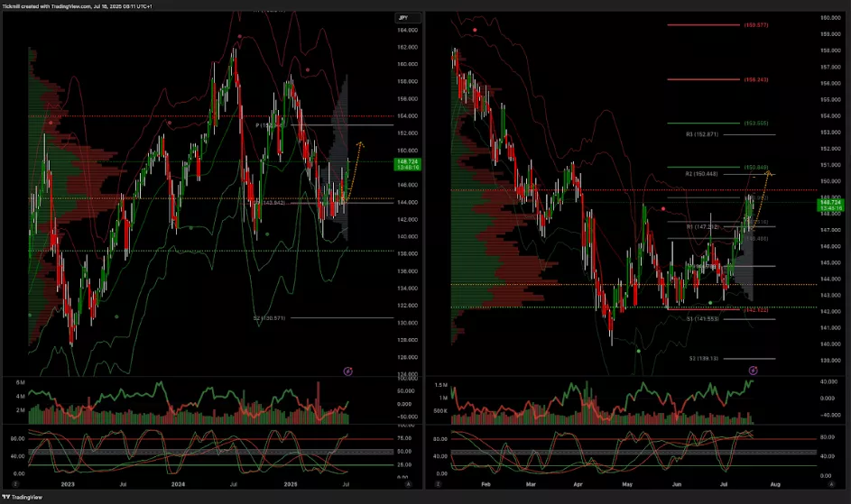This screenshot has width=851, height=504.
Task: Select the R3 (152.871) pivot level label
Action: pos(702,134)
